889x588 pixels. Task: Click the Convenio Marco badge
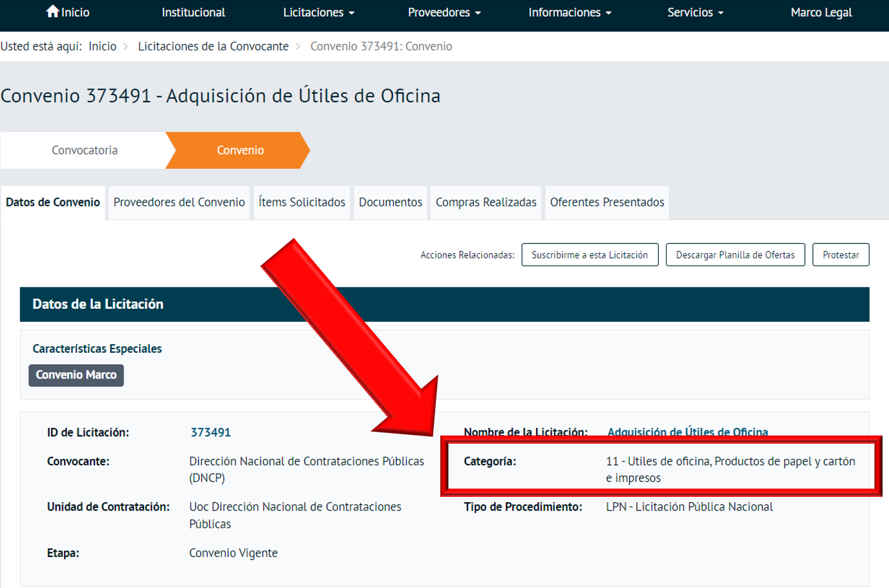[76, 375]
